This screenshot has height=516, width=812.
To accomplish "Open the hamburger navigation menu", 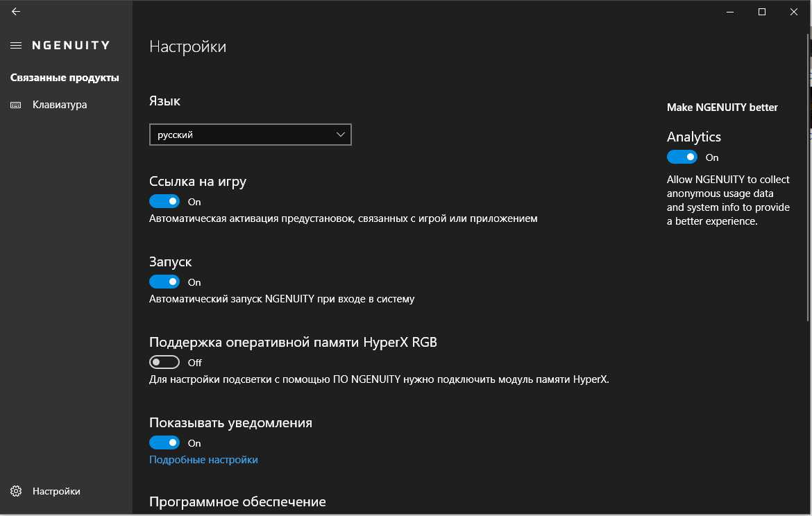I will point(16,45).
